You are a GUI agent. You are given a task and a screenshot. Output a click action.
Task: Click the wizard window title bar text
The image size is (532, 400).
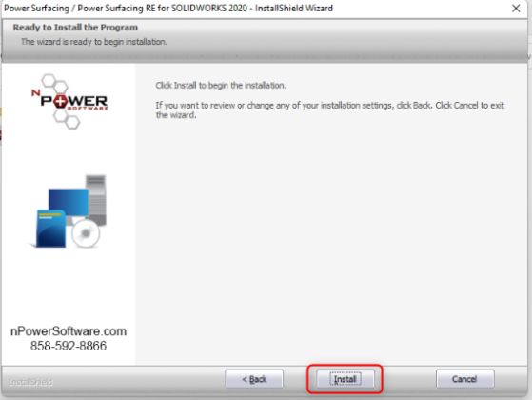tap(168, 9)
